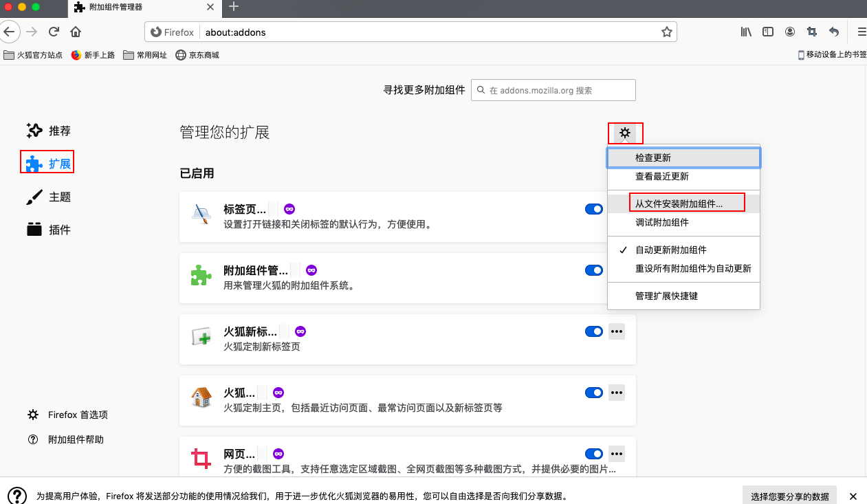Click the undo arrow toolbar icon

tap(834, 32)
